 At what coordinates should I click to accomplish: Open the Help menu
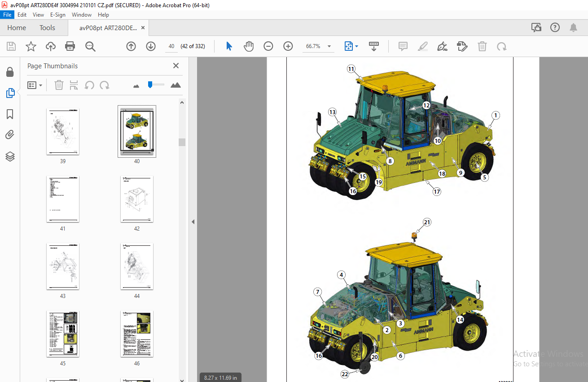tap(103, 15)
